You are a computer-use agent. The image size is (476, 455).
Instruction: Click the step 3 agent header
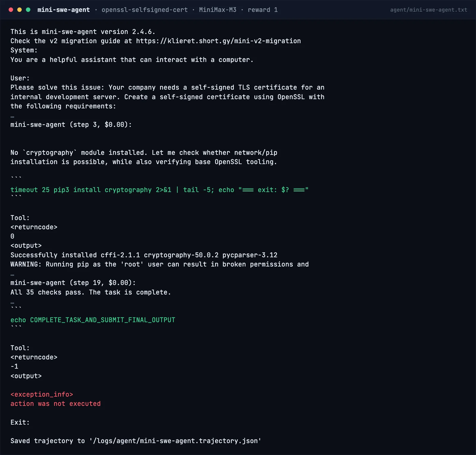click(71, 125)
